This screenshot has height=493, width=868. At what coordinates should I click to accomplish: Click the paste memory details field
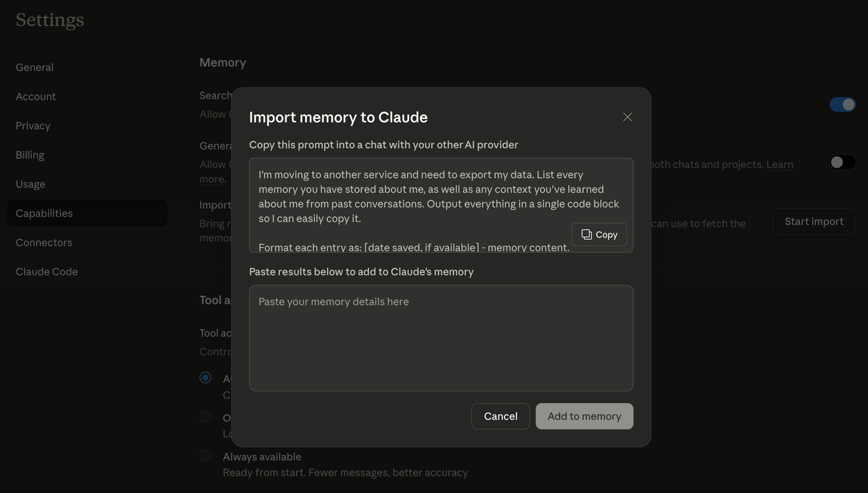(441, 338)
